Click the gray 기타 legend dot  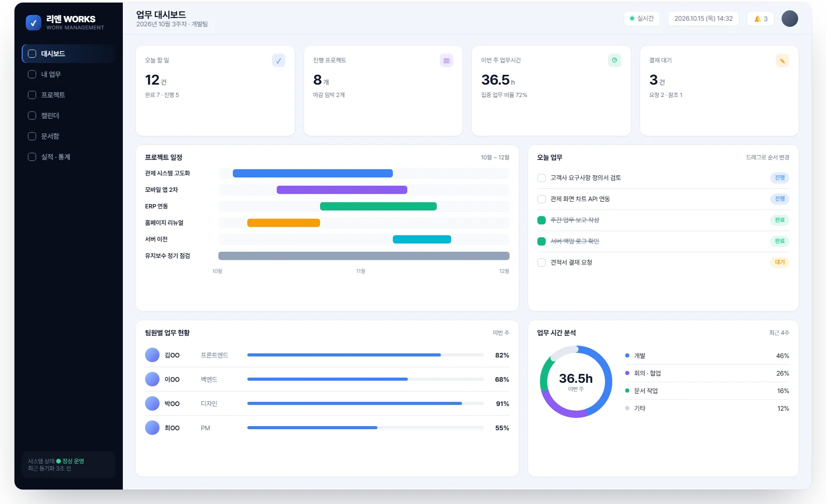[627, 408]
